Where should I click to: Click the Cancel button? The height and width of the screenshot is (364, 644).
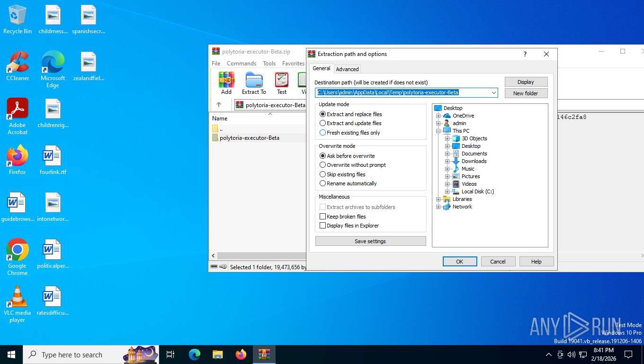coord(498,262)
